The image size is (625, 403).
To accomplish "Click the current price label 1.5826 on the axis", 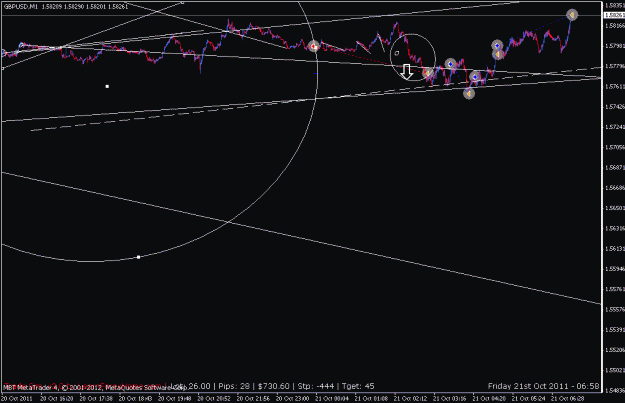I will click(614, 15).
